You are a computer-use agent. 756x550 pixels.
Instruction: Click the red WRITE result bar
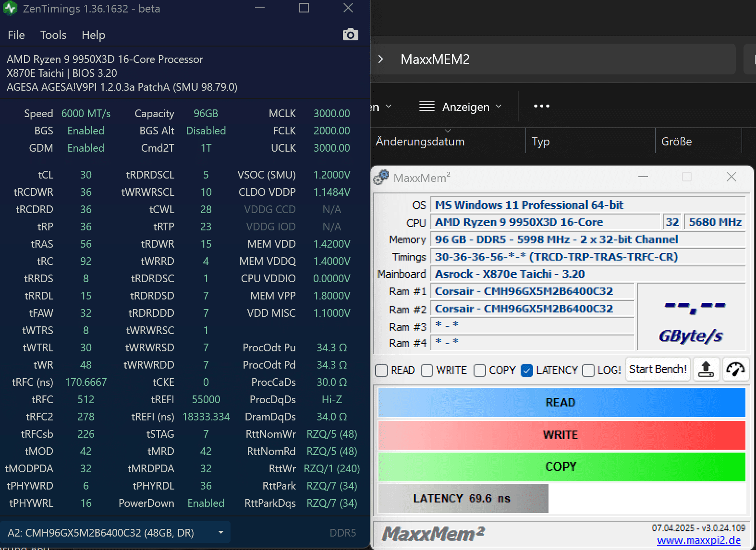coord(561,435)
